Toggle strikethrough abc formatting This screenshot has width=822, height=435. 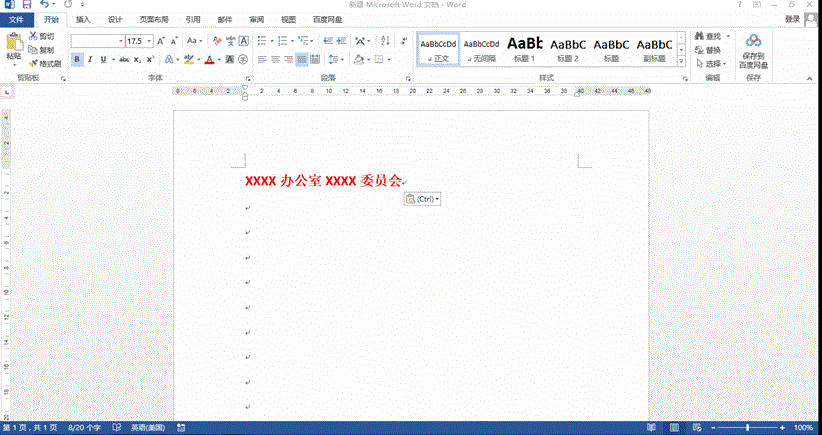click(x=123, y=60)
